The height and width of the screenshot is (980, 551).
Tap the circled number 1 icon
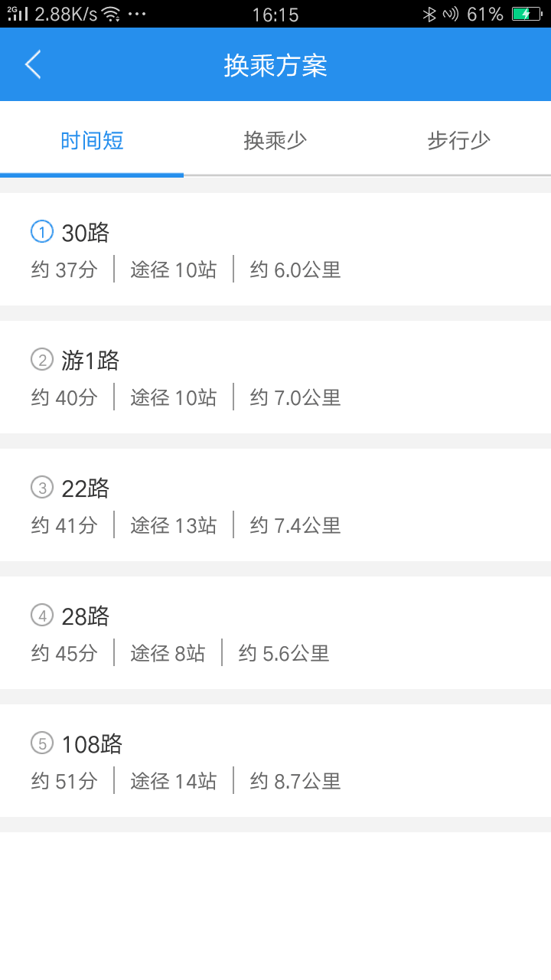coord(42,231)
